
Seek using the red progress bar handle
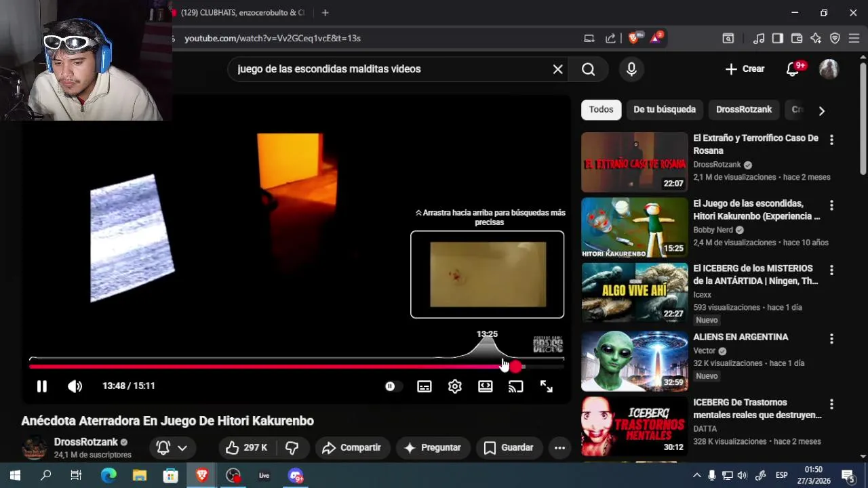(x=516, y=367)
